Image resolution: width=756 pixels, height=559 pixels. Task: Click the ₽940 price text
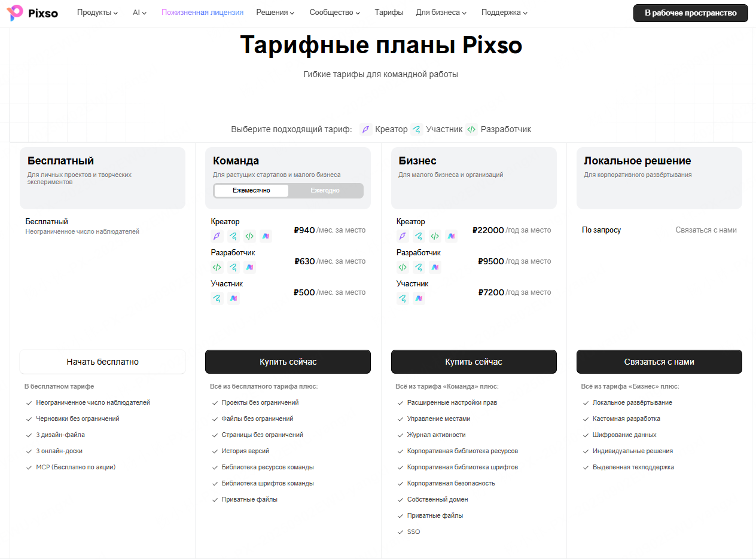click(304, 230)
